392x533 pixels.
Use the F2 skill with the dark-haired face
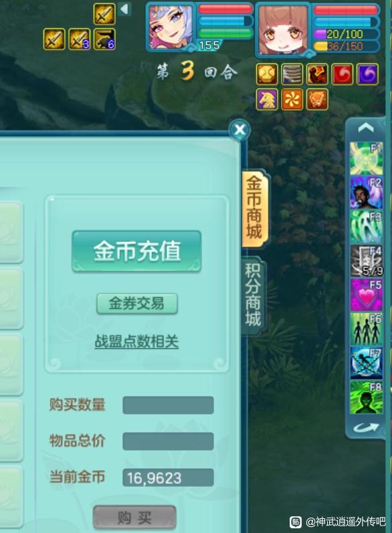point(366,193)
